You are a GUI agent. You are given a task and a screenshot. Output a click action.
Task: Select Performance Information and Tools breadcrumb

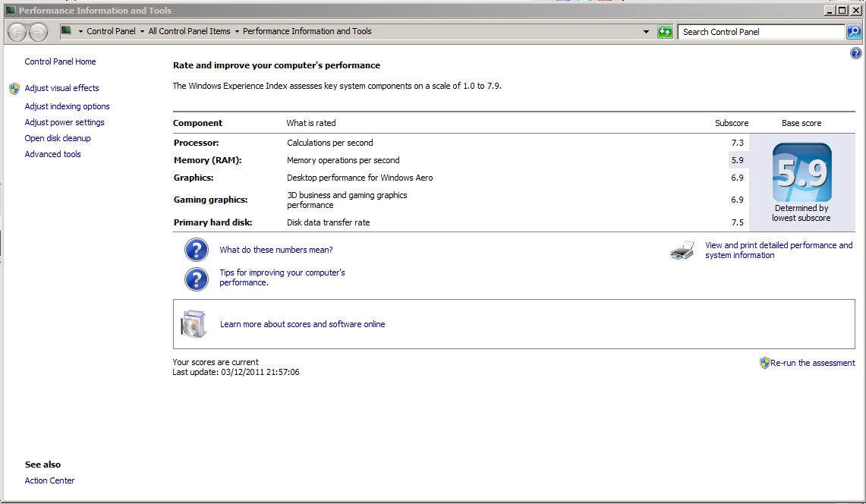click(307, 32)
